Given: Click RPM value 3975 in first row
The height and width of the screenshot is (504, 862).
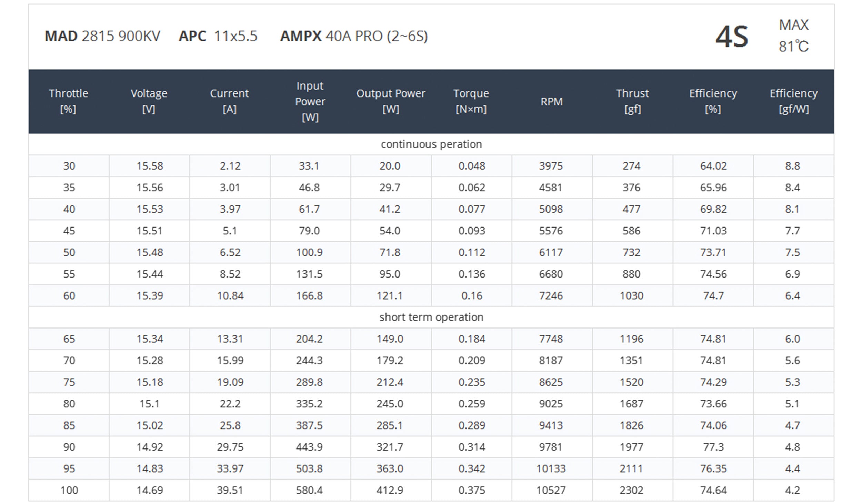Looking at the screenshot, I should (x=551, y=166).
